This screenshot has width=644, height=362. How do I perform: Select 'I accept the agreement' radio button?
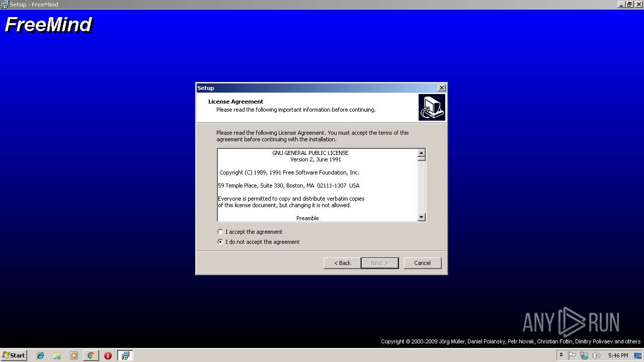click(220, 232)
